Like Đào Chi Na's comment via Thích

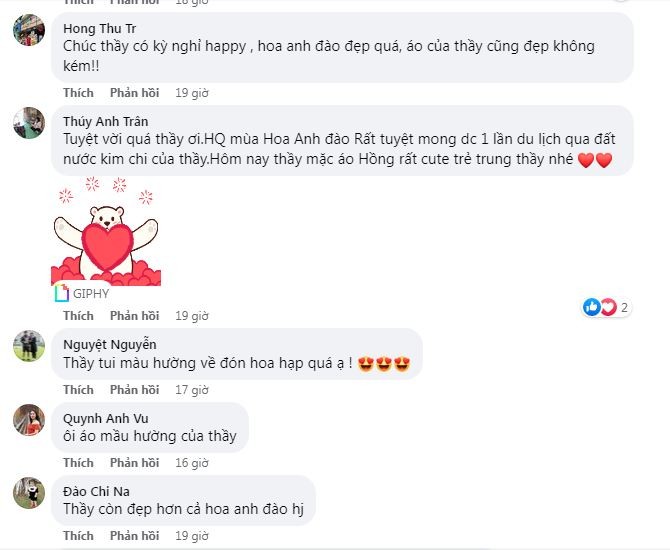coord(78,536)
